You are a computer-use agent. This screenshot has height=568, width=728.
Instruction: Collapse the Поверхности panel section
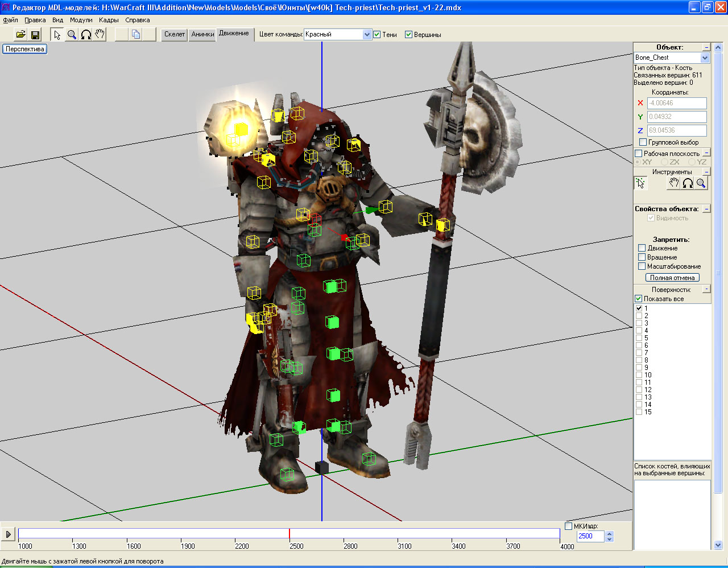coord(706,289)
